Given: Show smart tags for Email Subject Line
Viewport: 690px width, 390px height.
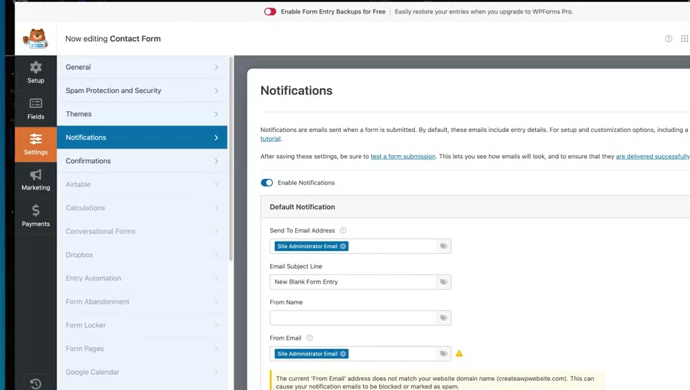Looking at the screenshot, I should 444,282.
